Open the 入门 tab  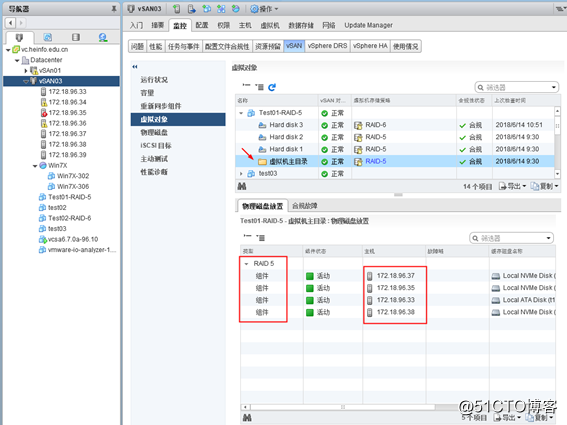pyautogui.click(x=136, y=25)
